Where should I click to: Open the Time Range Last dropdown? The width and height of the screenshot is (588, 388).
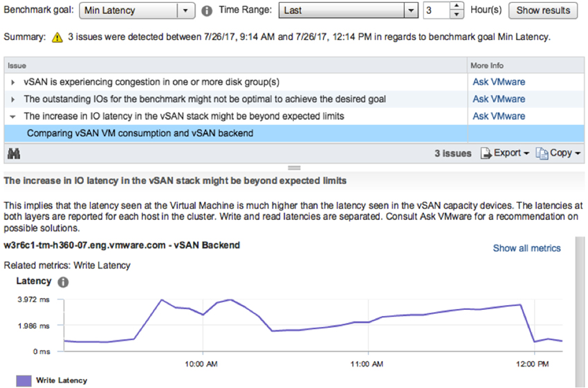coord(349,10)
